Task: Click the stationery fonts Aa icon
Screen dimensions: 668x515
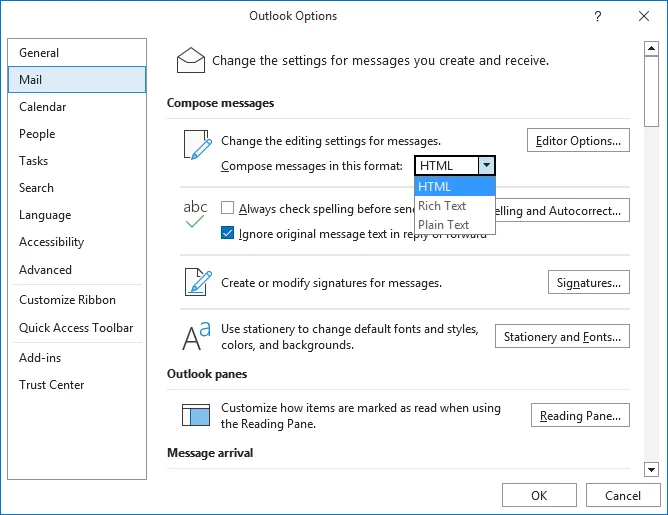Action: (x=196, y=336)
